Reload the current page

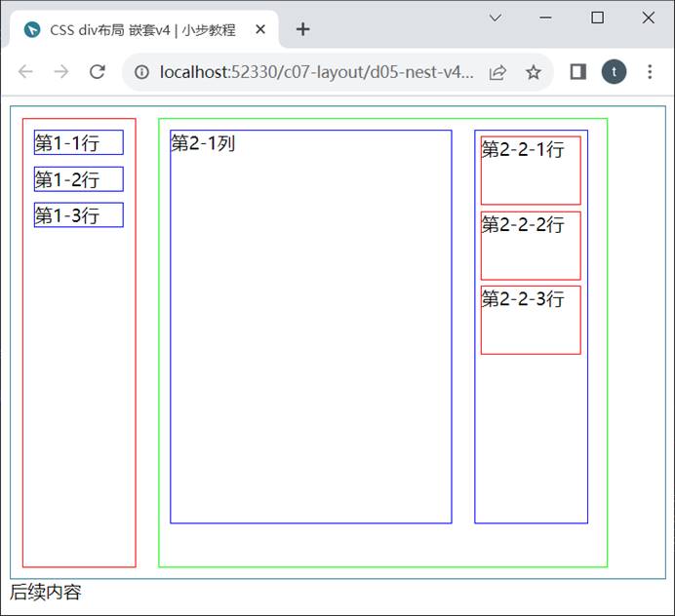tap(97, 72)
